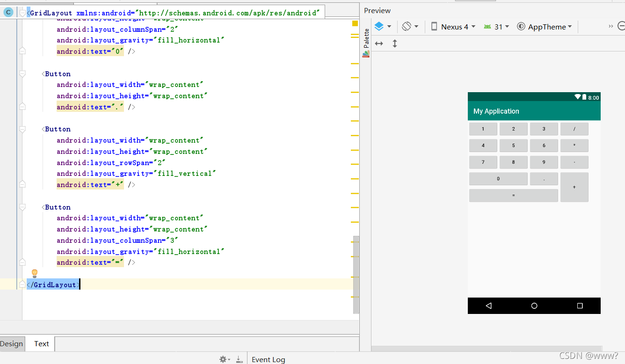This screenshot has width=625, height=364.
Task: Click the yellow warning indicator atop the marker strip
Action: click(x=355, y=23)
